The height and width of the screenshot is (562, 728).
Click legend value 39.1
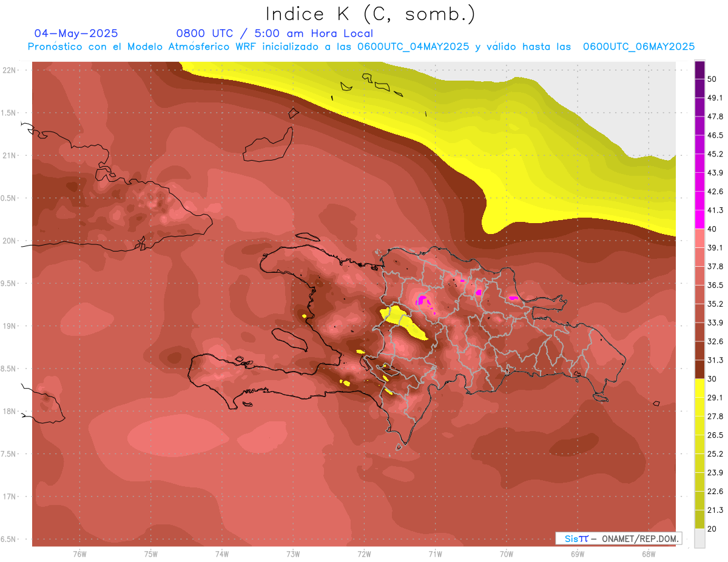tap(715, 247)
